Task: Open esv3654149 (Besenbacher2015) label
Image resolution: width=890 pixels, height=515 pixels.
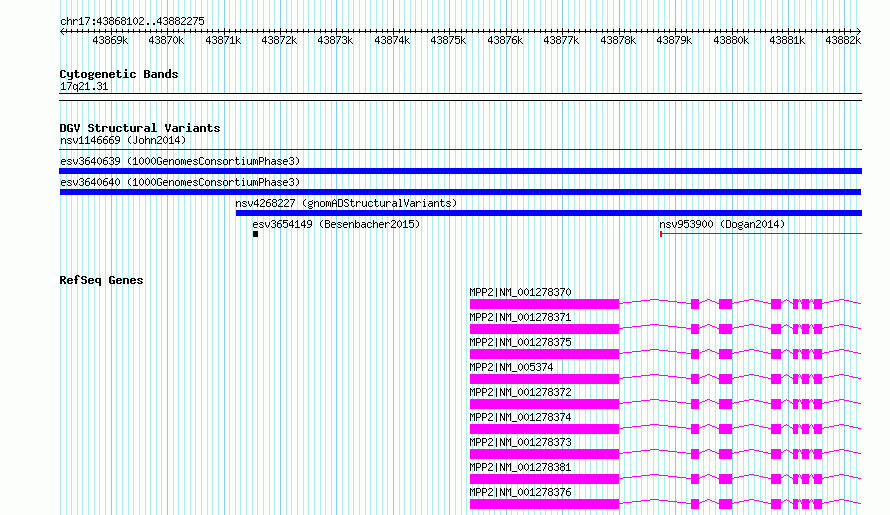Action: (x=337, y=224)
